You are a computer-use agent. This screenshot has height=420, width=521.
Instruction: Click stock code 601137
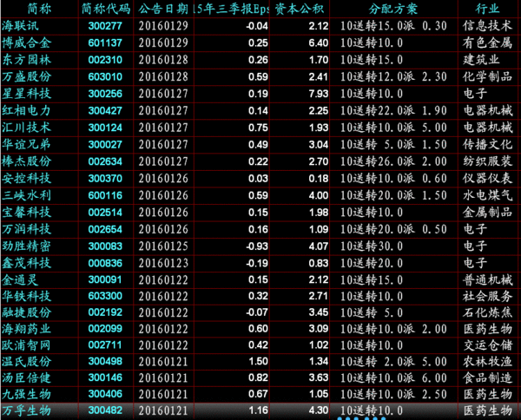(x=105, y=43)
